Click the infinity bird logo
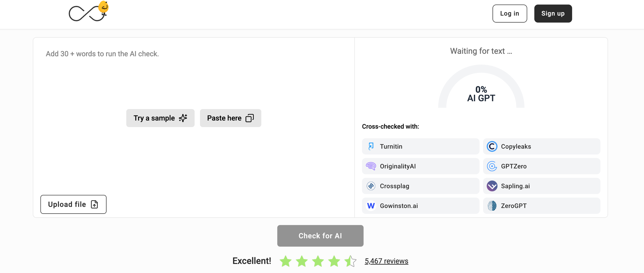 (89, 12)
